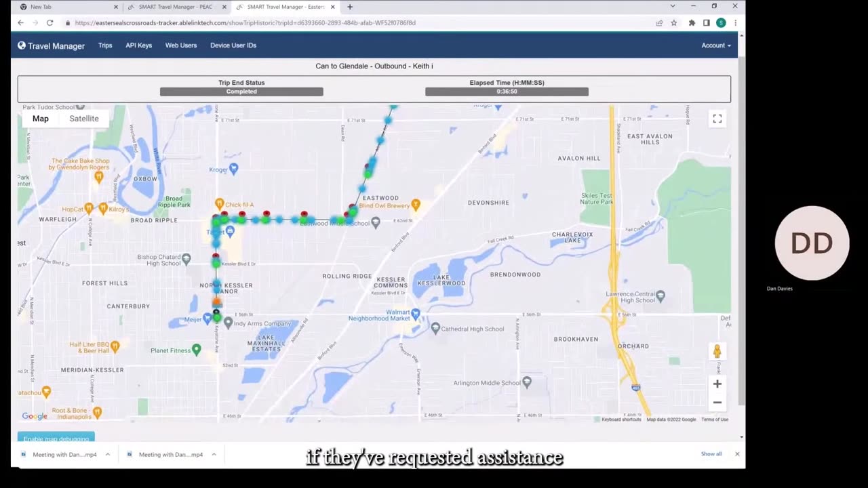
Task: Click the Planet Fitness map pin
Action: [196, 350]
